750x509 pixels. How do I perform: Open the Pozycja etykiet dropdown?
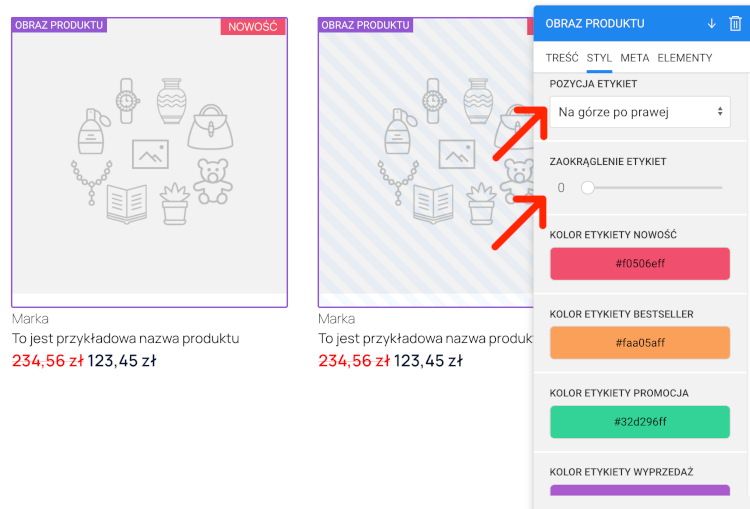click(639, 112)
